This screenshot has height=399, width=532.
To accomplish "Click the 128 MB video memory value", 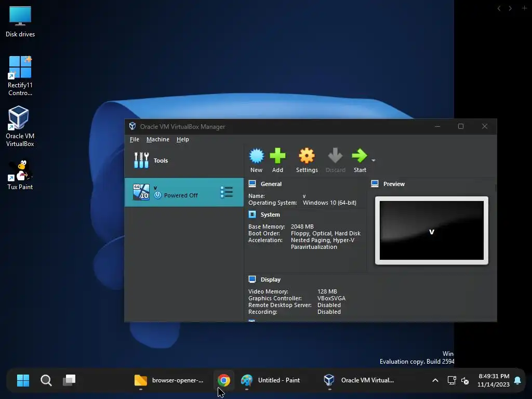I will (327, 291).
